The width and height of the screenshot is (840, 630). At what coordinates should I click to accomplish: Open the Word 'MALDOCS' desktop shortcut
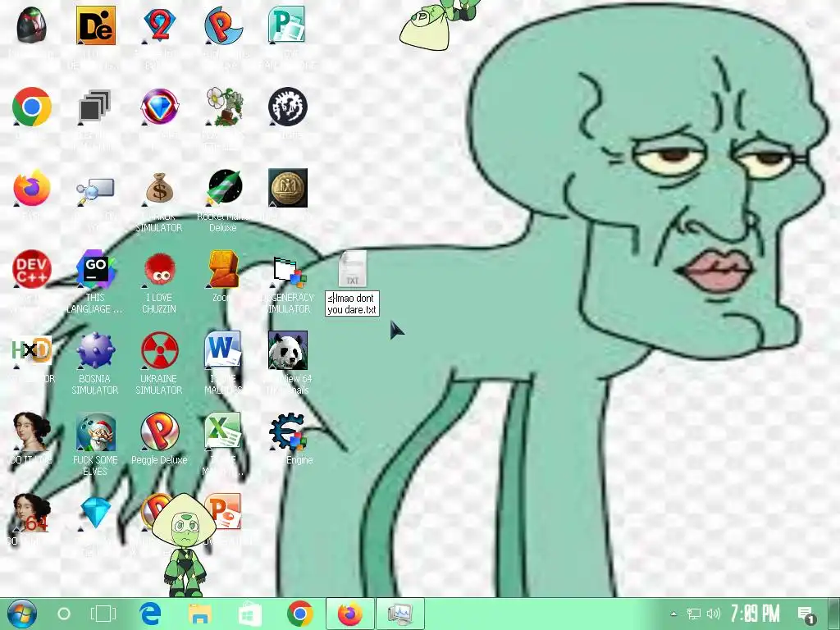[x=223, y=349]
